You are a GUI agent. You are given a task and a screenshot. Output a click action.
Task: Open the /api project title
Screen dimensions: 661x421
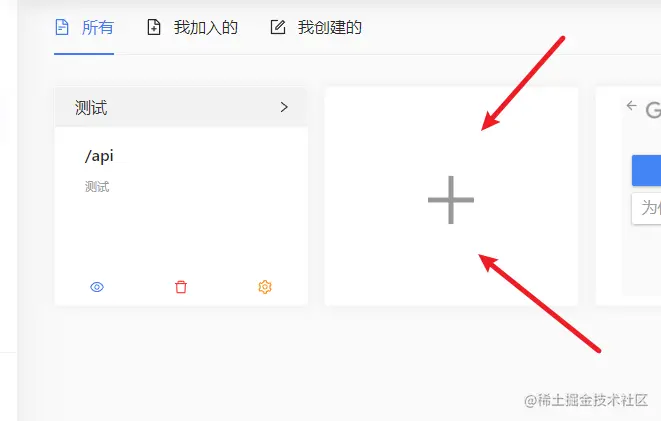point(99,156)
